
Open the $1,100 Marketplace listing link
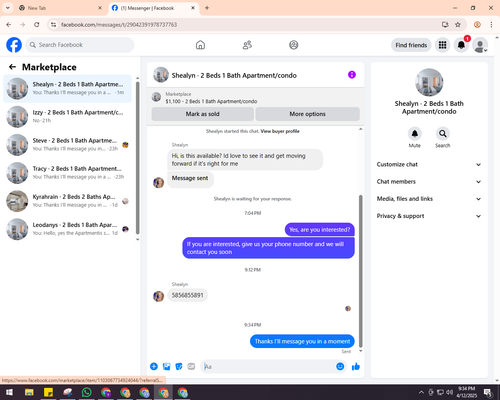pyautogui.click(x=211, y=101)
